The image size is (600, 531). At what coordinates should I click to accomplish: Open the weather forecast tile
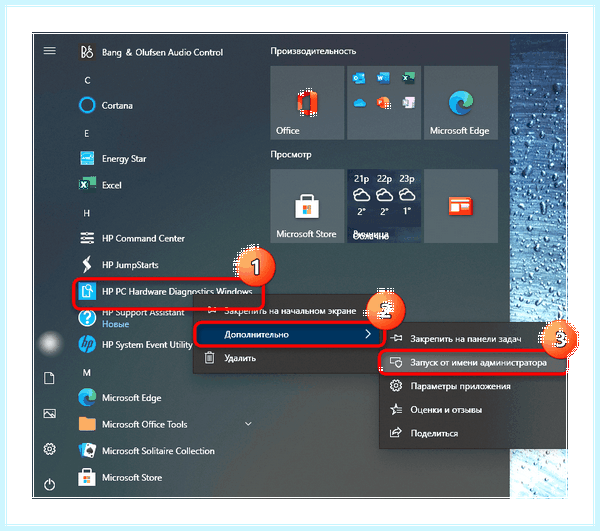coord(384,206)
